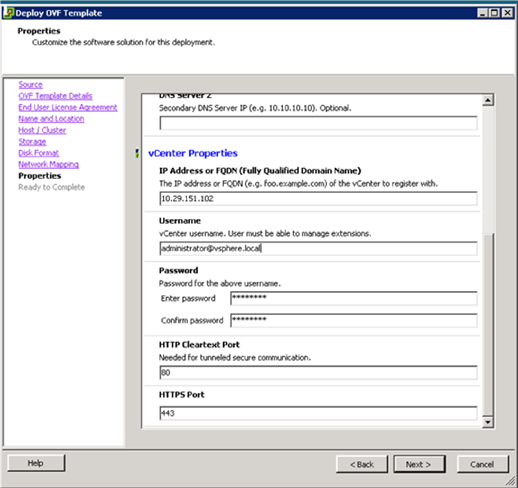Click the Help button
This screenshot has width=518, height=488.
[x=36, y=463]
